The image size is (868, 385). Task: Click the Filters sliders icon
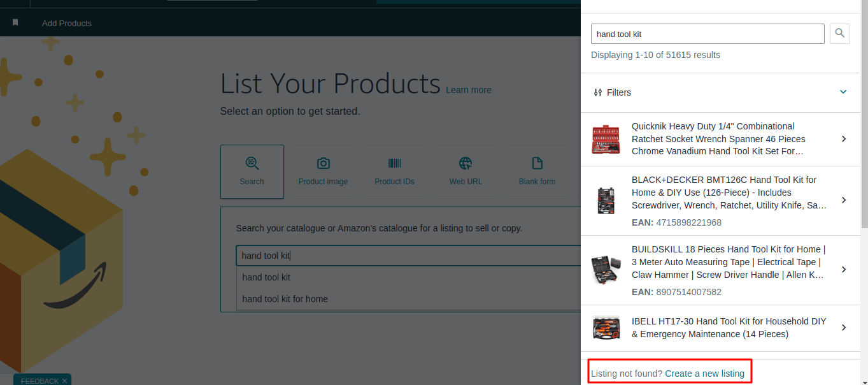pos(597,92)
